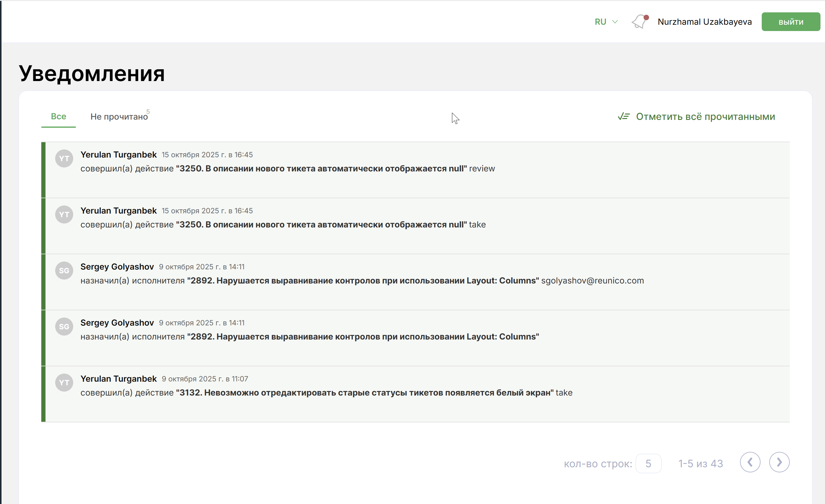Click the SG avatar beside sgolyashov@reunico.com notification
Image resolution: width=825 pixels, height=504 pixels.
click(64, 271)
